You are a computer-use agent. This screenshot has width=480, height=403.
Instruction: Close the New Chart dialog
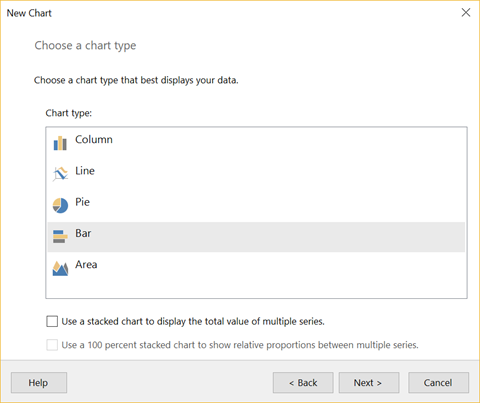(466, 13)
